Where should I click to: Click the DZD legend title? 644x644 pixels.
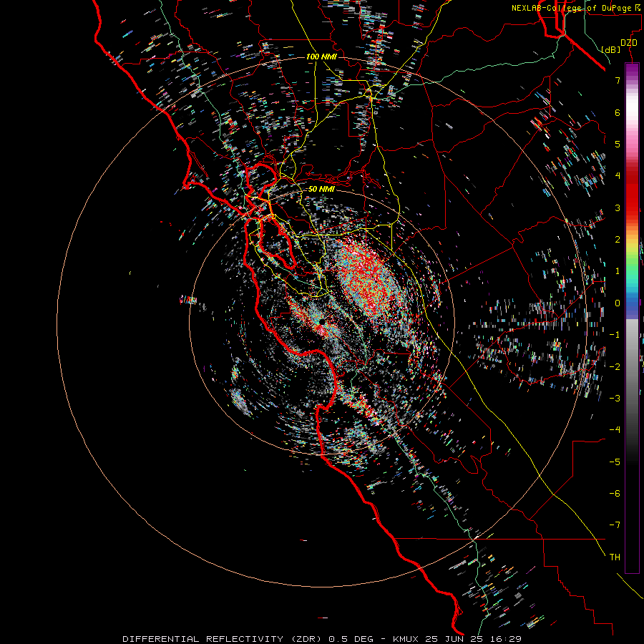pyautogui.click(x=628, y=43)
